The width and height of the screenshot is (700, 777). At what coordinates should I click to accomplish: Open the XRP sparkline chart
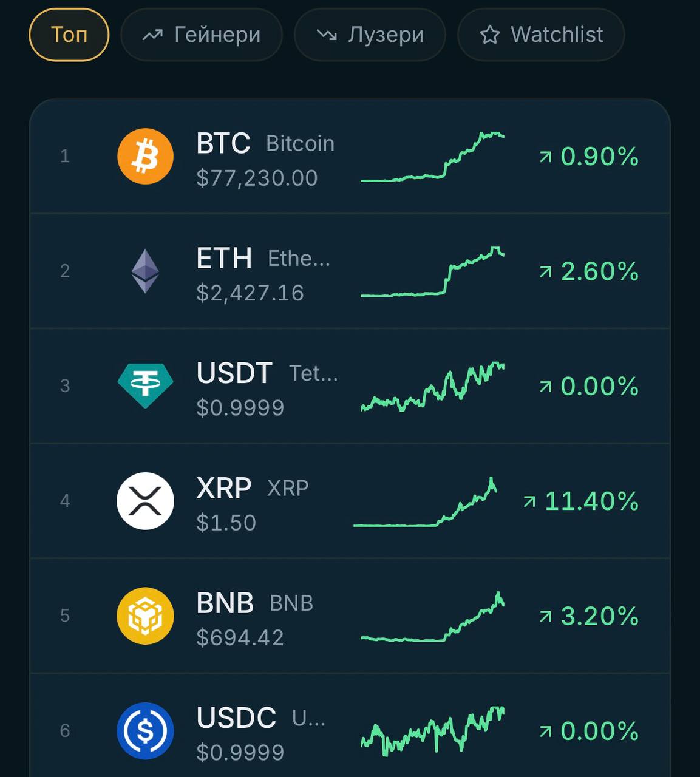[x=426, y=501]
